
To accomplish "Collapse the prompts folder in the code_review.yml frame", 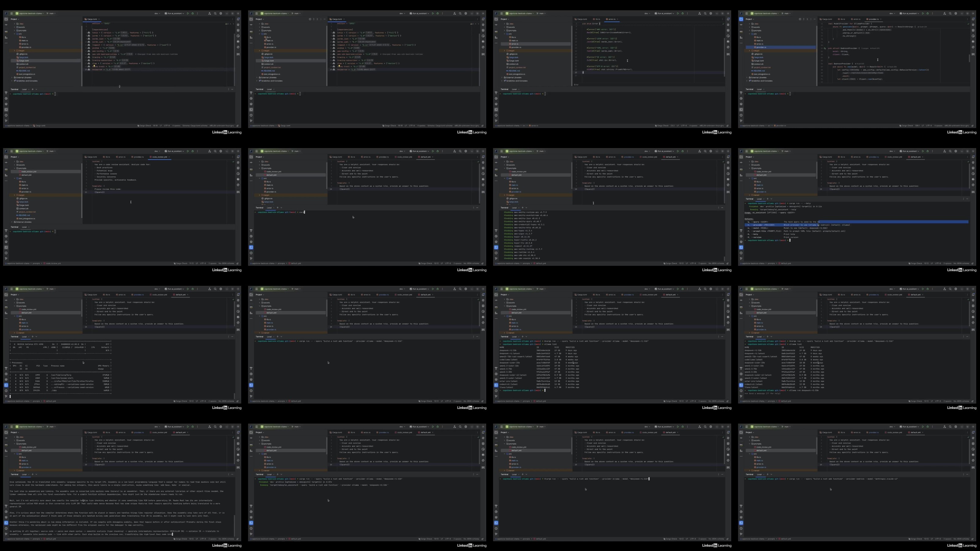I will (x=15, y=168).
